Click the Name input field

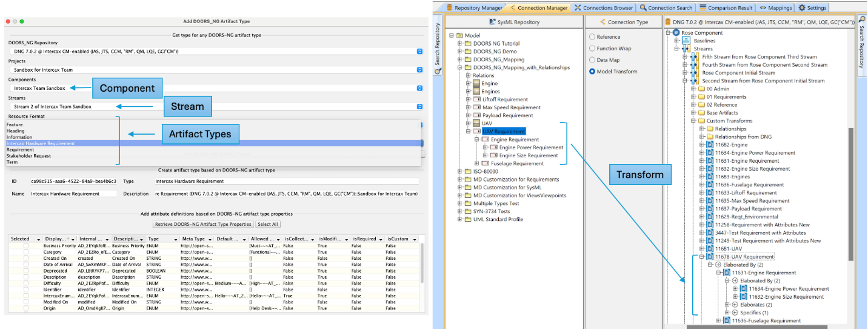pos(73,194)
